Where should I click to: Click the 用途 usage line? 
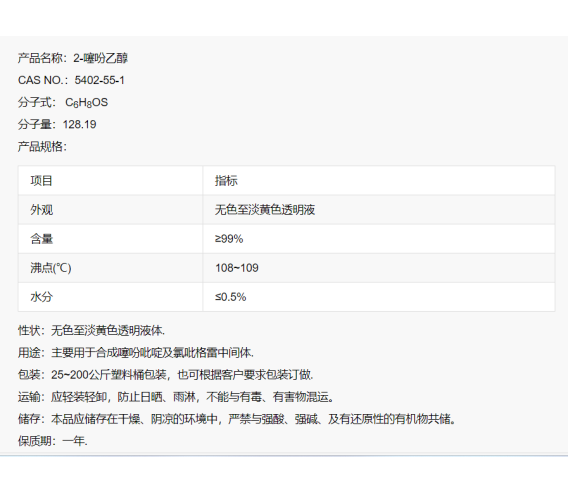click(x=136, y=353)
